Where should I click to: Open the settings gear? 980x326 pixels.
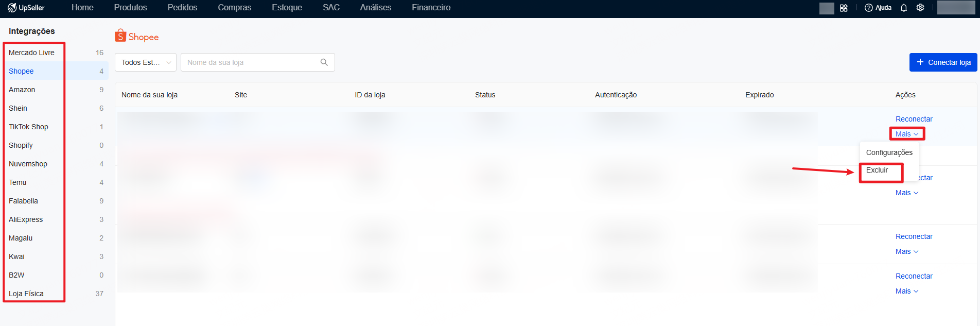pyautogui.click(x=920, y=8)
